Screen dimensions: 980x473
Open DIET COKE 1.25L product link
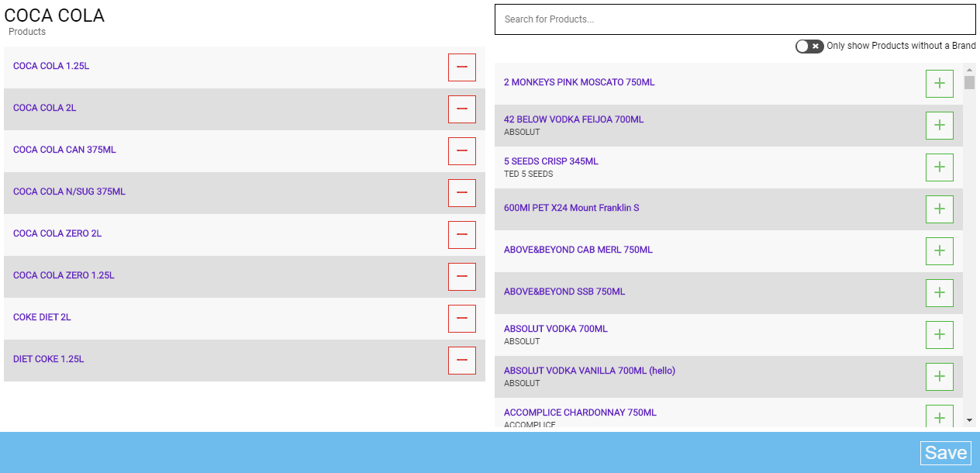tap(48, 359)
